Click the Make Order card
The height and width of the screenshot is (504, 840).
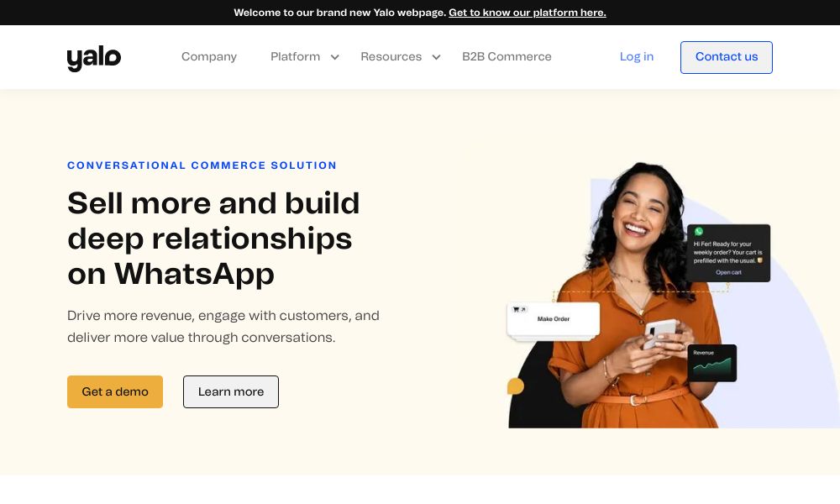(x=554, y=320)
